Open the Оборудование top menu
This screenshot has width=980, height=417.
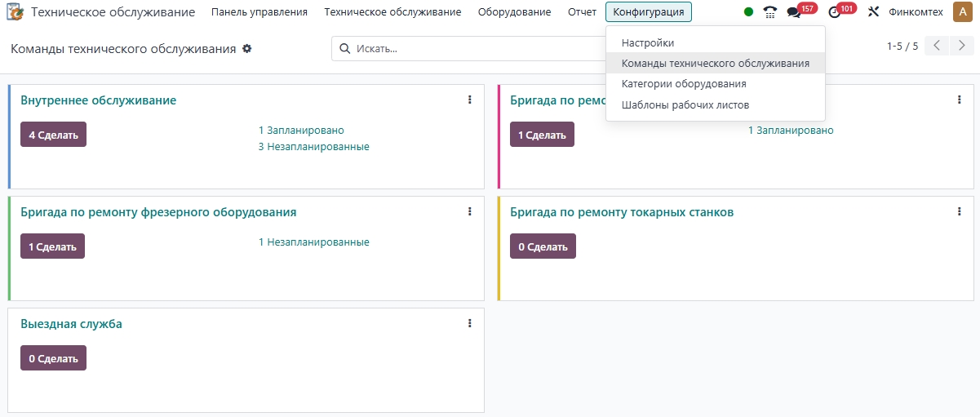(x=514, y=12)
